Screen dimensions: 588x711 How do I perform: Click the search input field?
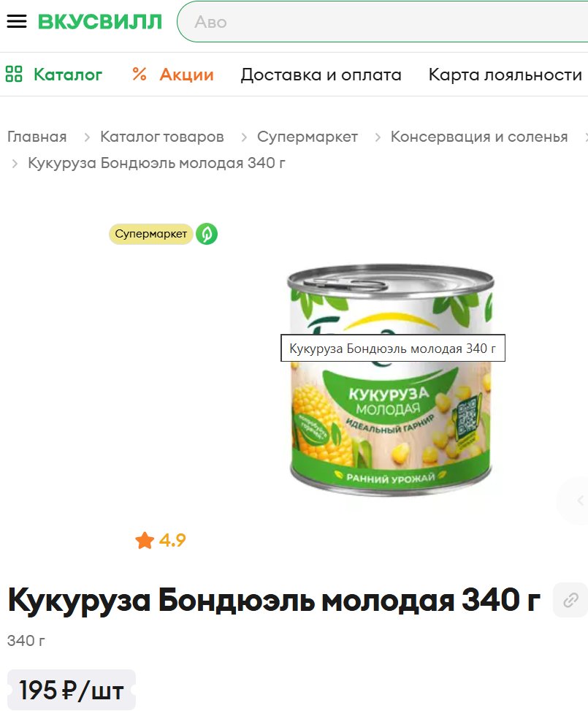coord(383,22)
